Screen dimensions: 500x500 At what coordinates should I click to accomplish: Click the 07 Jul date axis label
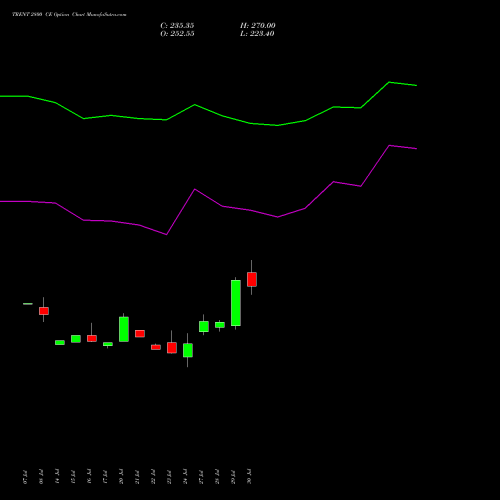point(25,477)
